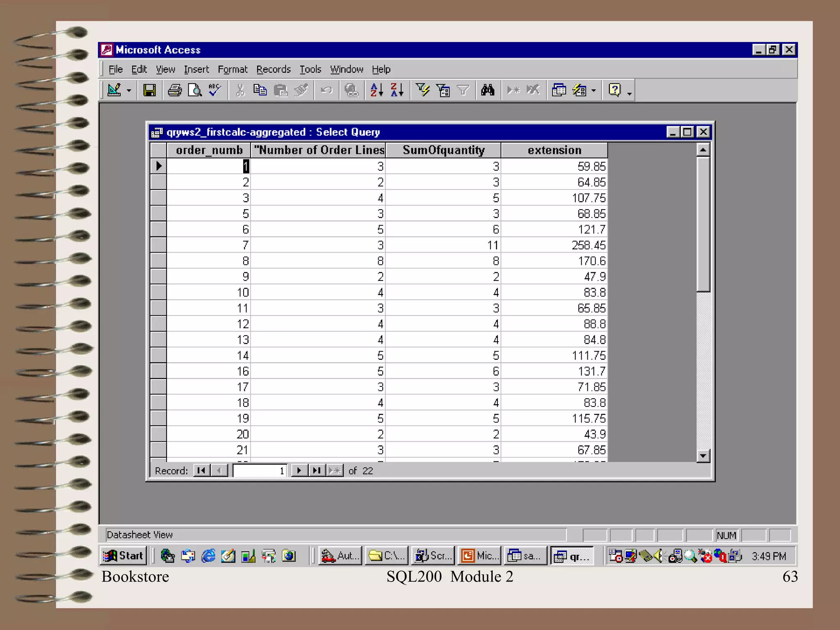The width and height of the screenshot is (840, 630).
Task: Click the record number input field
Action: click(x=259, y=470)
